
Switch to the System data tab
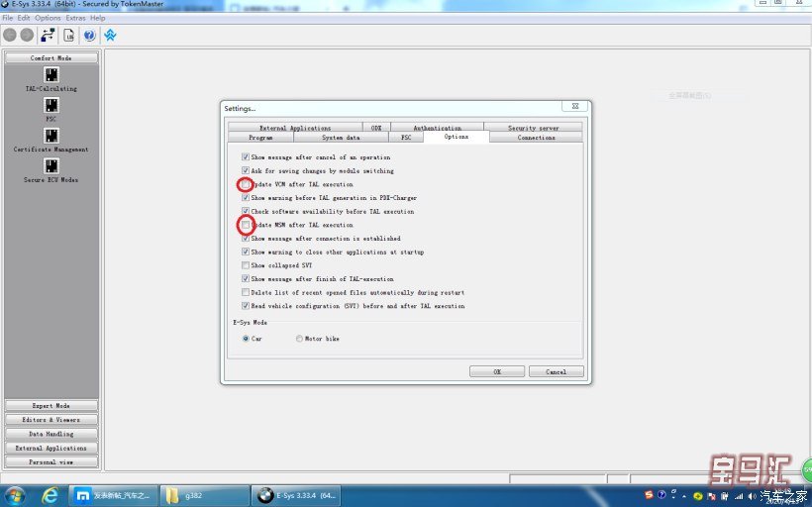(x=341, y=138)
